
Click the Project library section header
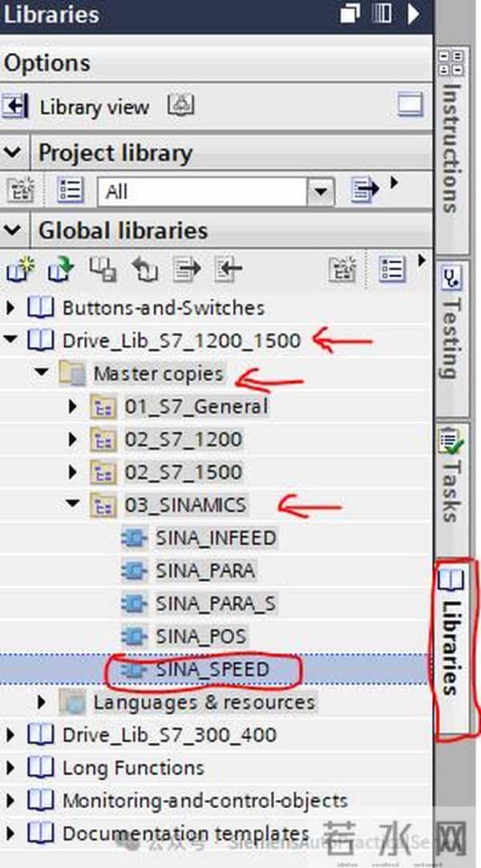(115, 152)
